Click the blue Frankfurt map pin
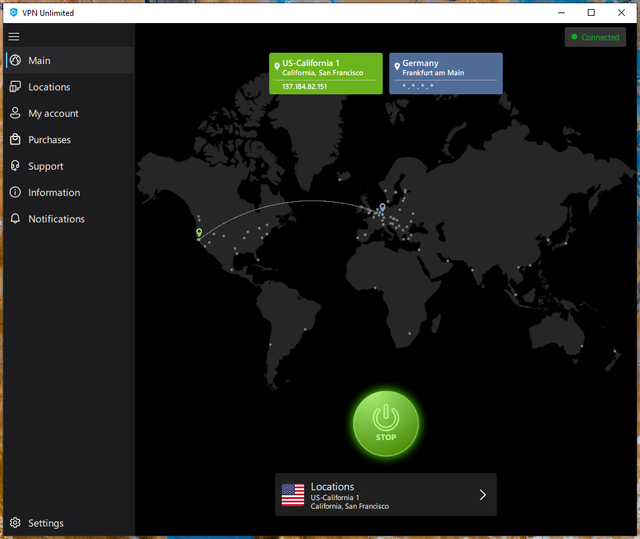The height and width of the screenshot is (539, 640). (382, 207)
